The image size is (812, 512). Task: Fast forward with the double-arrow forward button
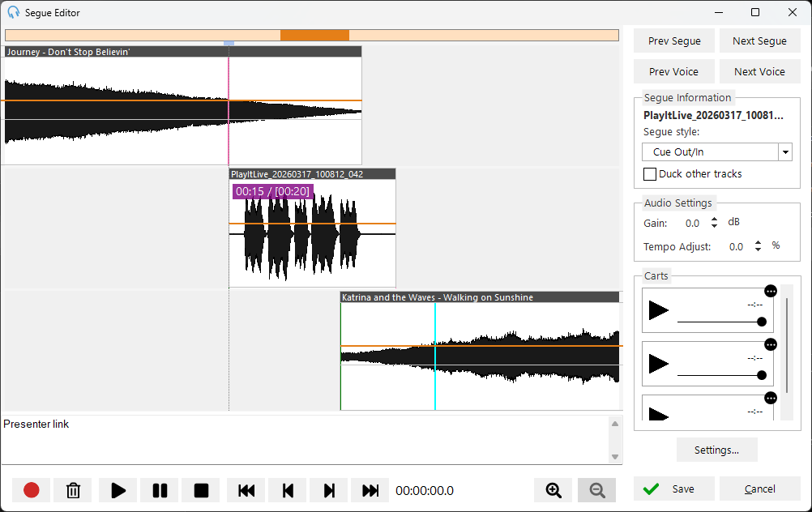coord(370,490)
